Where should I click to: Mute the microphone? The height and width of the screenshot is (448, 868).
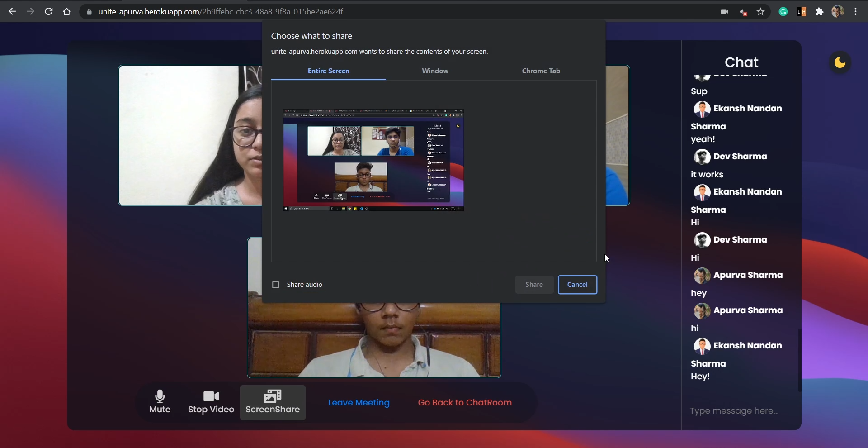click(x=160, y=402)
